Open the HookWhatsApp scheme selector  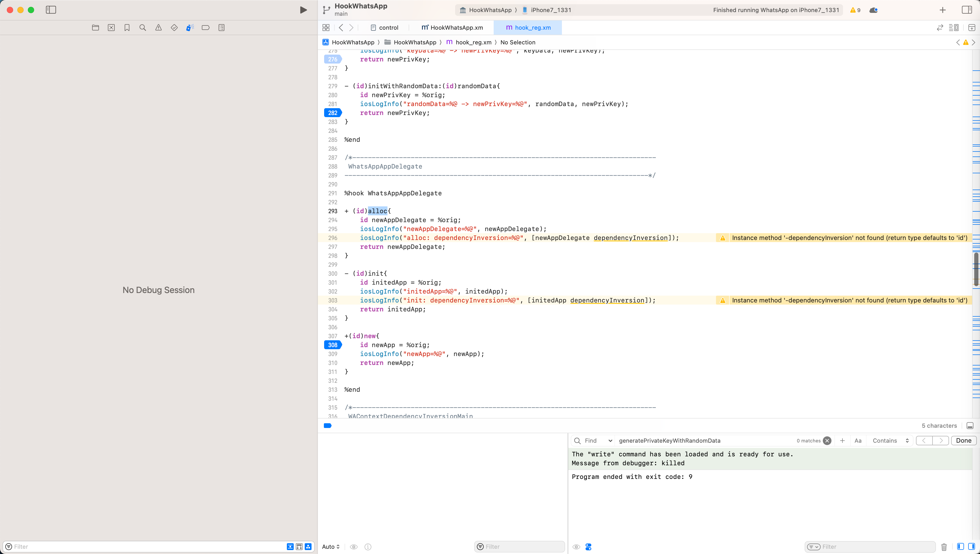click(486, 10)
